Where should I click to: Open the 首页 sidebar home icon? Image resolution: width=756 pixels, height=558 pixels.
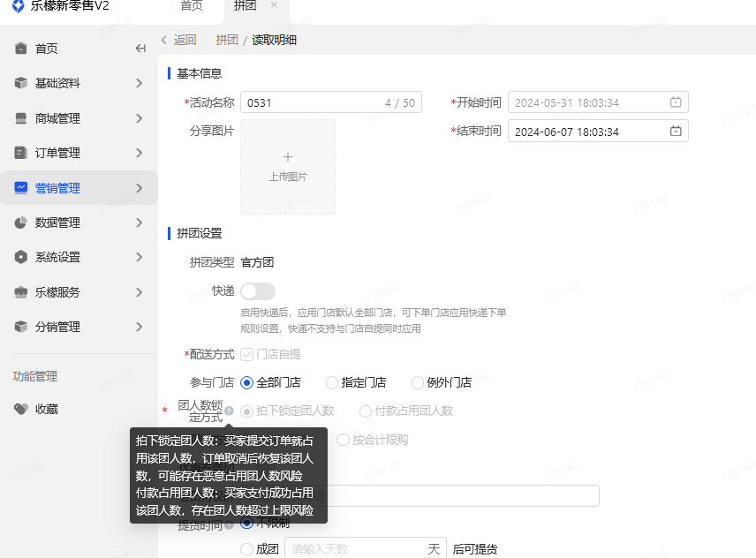pos(20,49)
